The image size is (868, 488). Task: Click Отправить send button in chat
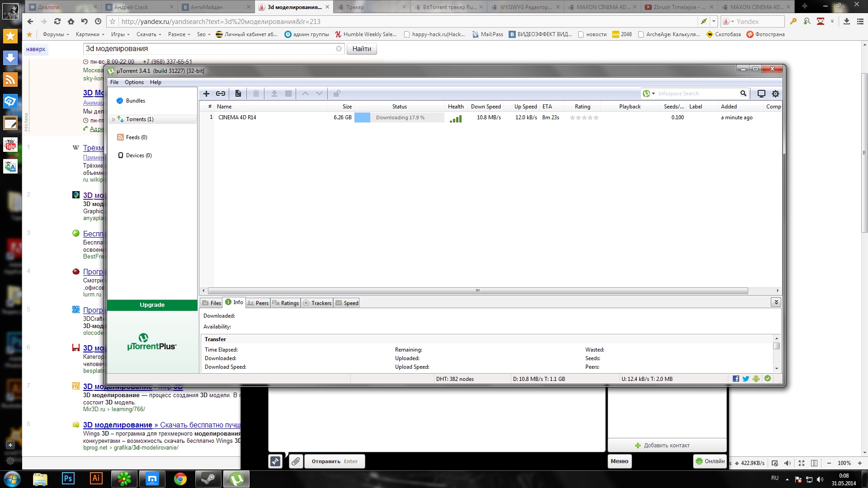[335, 461]
